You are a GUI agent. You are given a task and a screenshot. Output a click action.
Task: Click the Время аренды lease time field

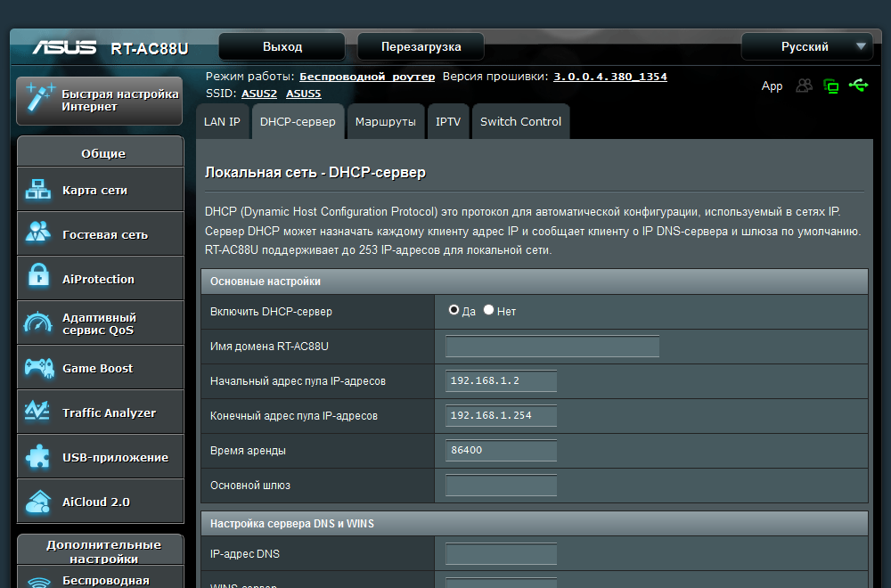click(501, 450)
